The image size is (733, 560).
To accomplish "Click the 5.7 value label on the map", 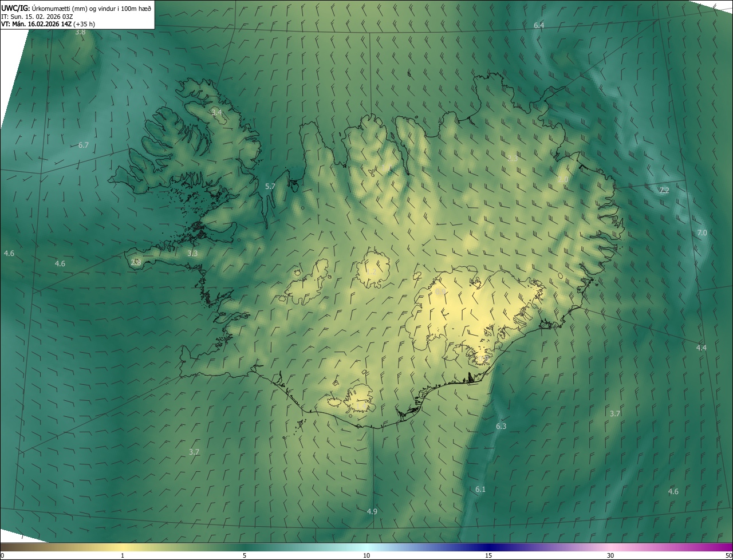I will pos(270,187).
